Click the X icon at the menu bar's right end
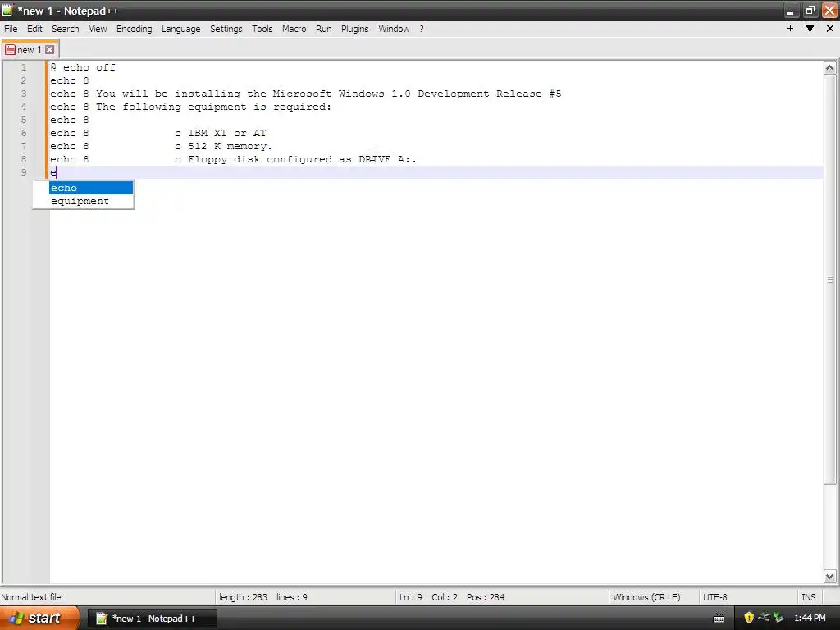 (830, 29)
